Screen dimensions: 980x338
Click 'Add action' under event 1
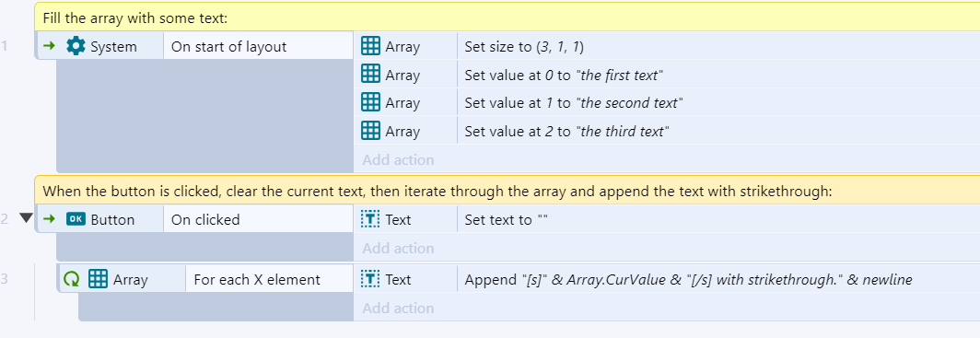[398, 160]
